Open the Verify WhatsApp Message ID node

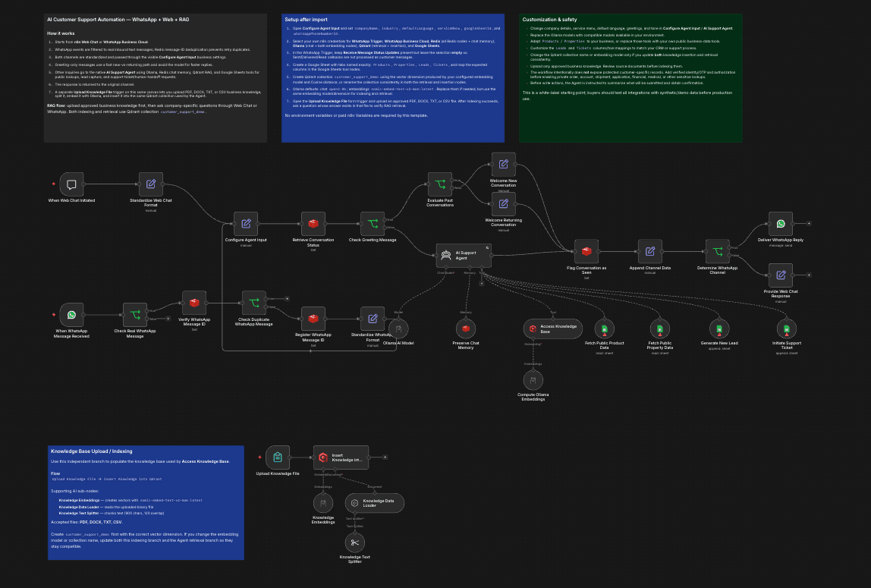(x=194, y=303)
